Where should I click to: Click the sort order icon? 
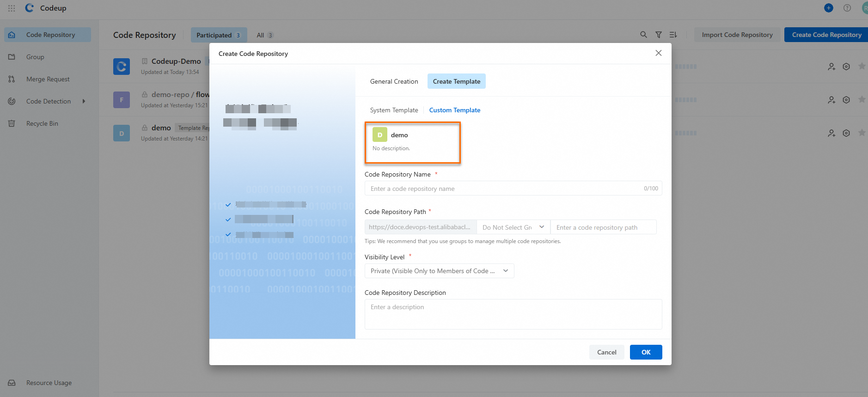pos(673,35)
